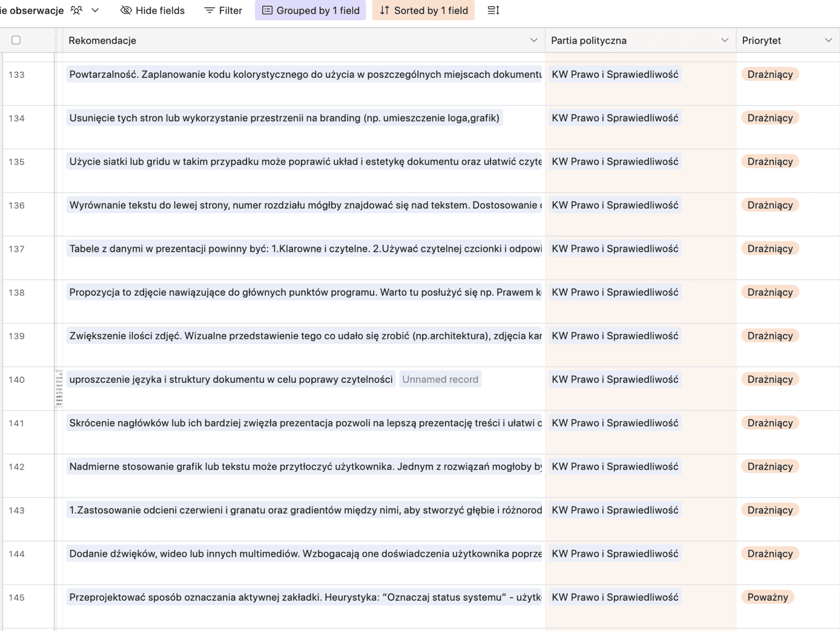Click the 'Użycie siatki lub gridu' recommendation cell
The height and width of the screenshot is (631, 840).
[304, 161]
